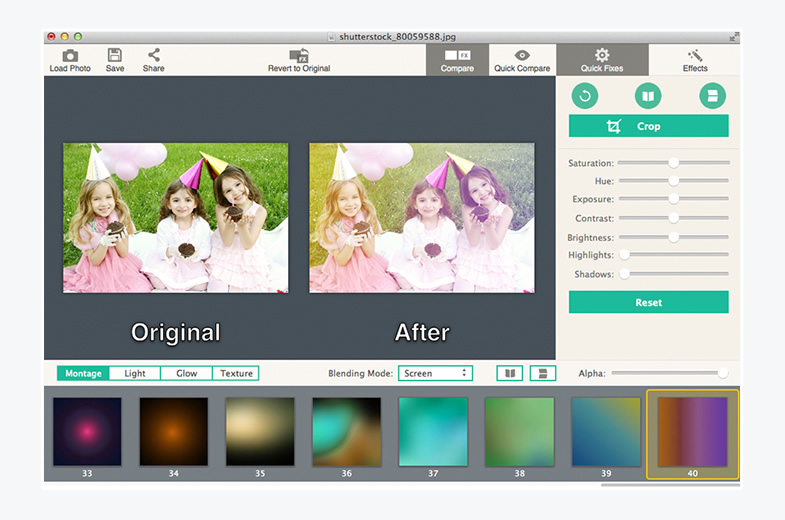The height and width of the screenshot is (520, 785).
Task: Open the Quick Fixes tab
Action: pyautogui.click(x=602, y=60)
